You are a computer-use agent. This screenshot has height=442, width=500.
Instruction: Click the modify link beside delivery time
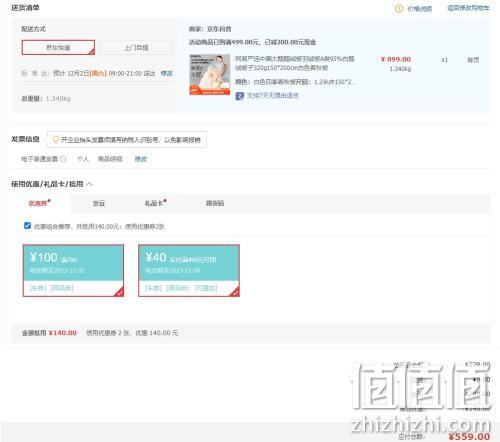(167, 73)
